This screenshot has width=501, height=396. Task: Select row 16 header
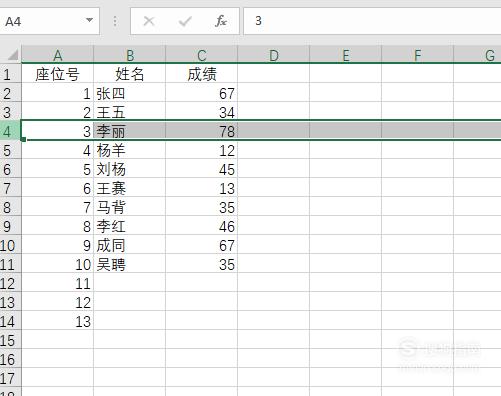[x=10, y=359]
